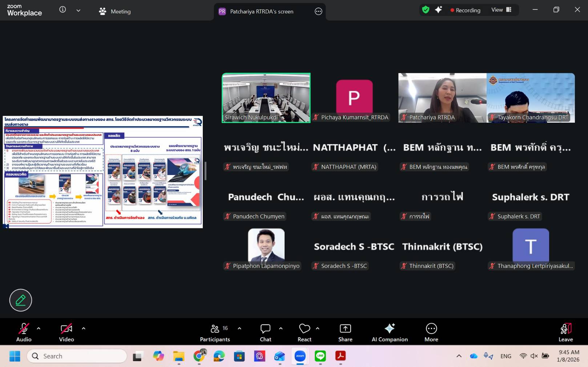
Task: Open the Chat panel
Action: [265, 333]
